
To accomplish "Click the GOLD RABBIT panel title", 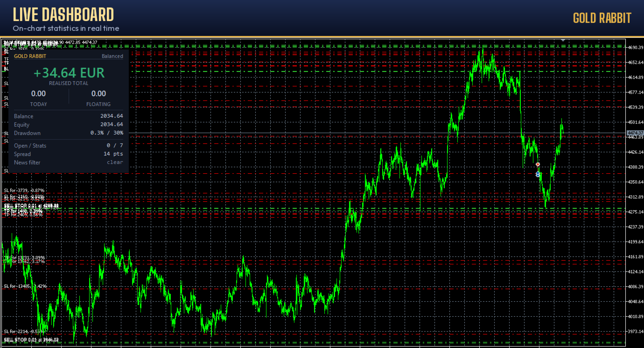I will click(30, 56).
